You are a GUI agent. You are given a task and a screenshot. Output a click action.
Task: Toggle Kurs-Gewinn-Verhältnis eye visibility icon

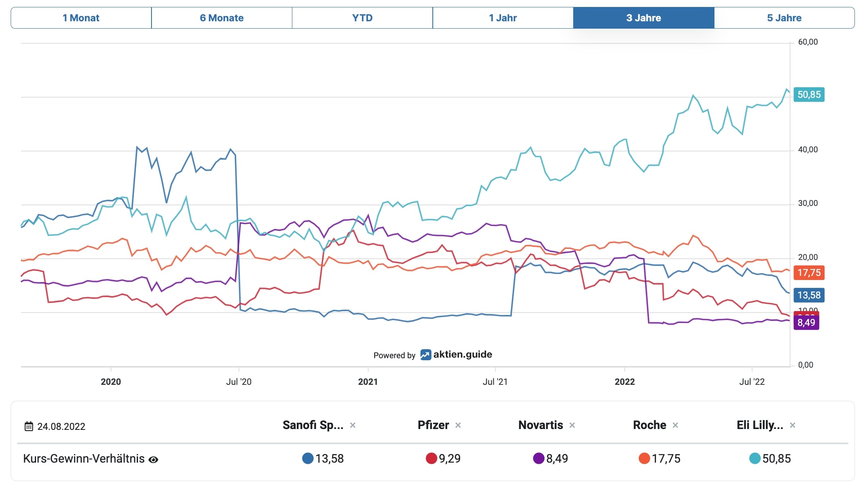[x=154, y=460]
